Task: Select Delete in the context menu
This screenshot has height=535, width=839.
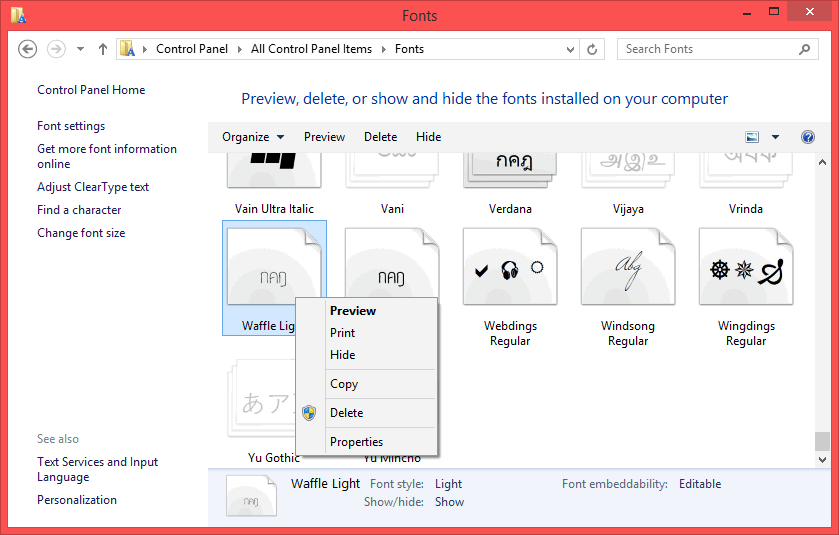Action: 347,413
